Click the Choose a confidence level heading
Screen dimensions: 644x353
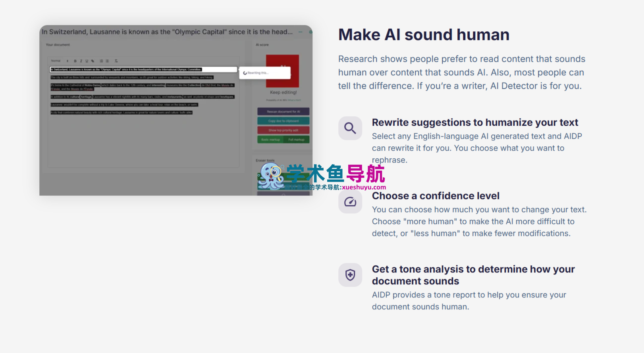tap(436, 196)
